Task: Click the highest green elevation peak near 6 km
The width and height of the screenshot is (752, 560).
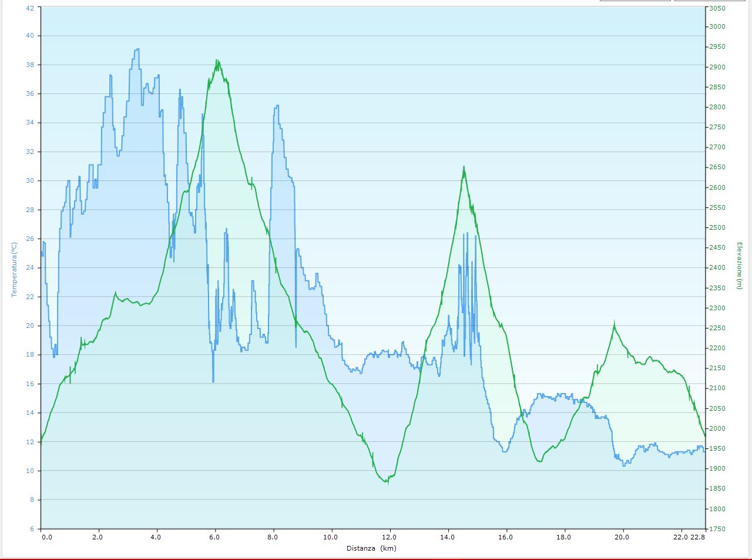Action: (217, 61)
